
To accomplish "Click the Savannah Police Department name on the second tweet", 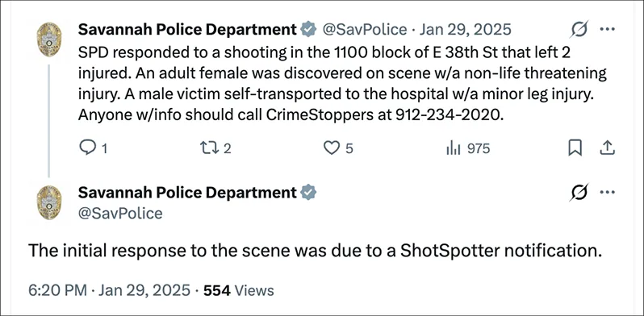I will 187,192.
